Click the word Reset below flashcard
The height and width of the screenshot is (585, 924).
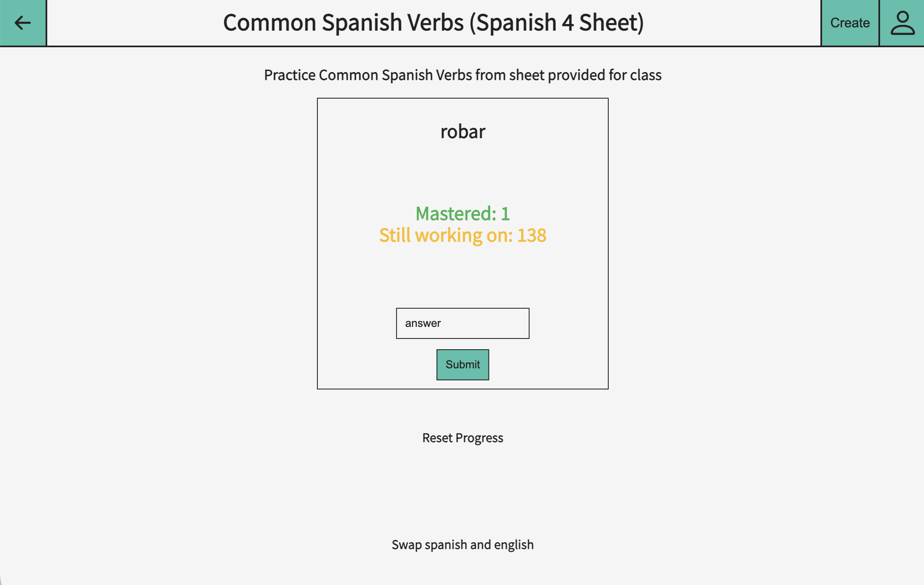tap(437, 438)
